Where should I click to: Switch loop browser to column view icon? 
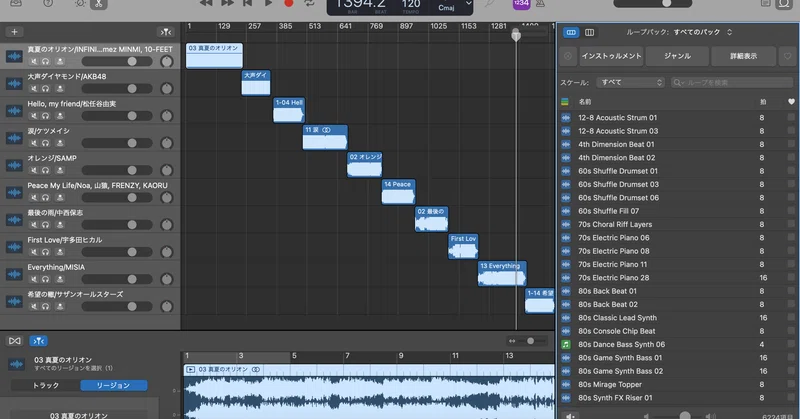tap(589, 33)
